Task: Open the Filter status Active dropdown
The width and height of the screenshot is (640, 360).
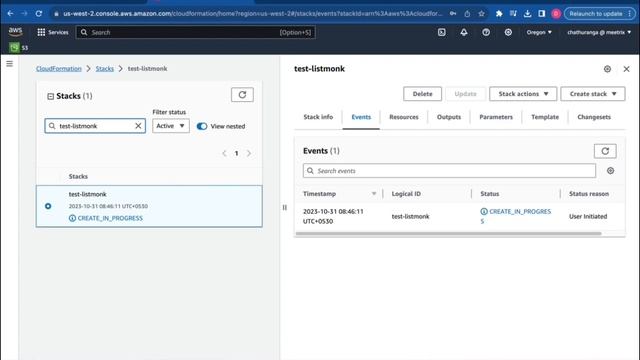Action: click(x=171, y=126)
